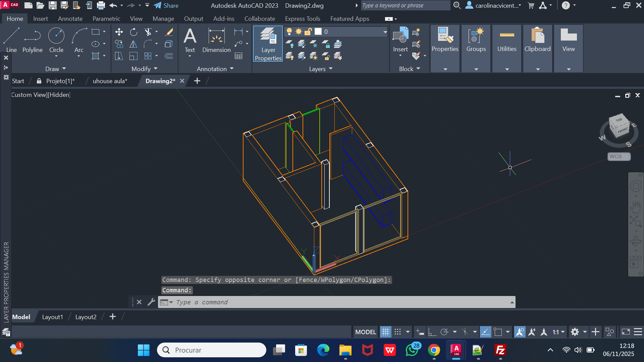
Task: Open the uhouse aula drawing tab
Action: pos(110,81)
